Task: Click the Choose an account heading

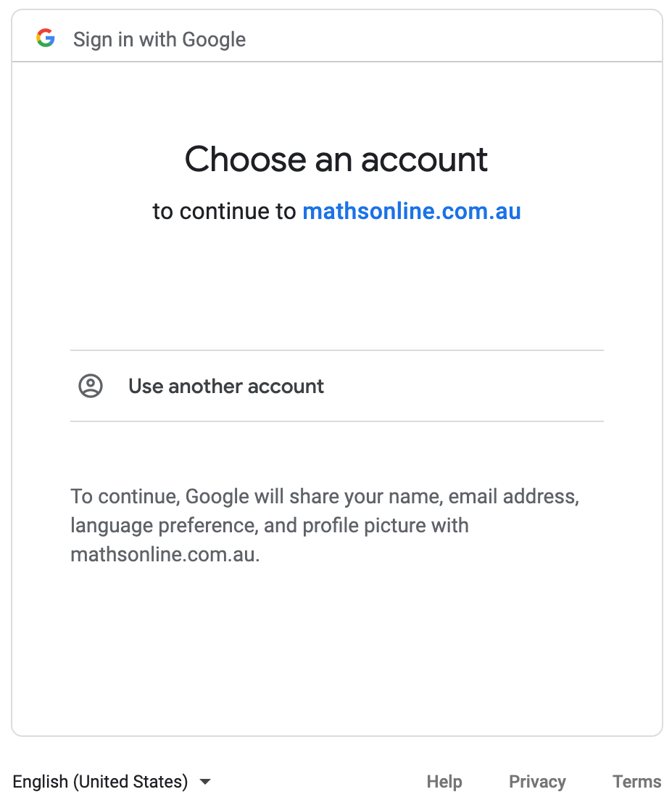Action: (336, 160)
